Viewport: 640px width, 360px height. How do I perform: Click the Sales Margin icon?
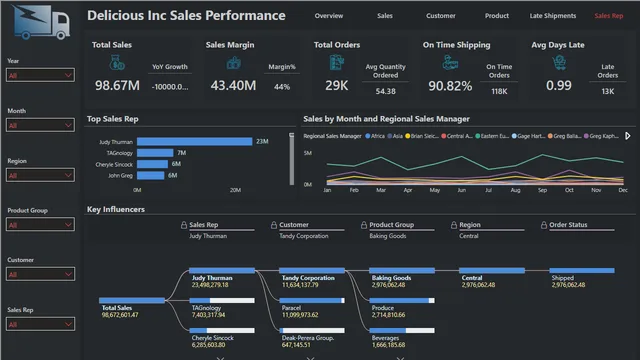coord(233,63)
